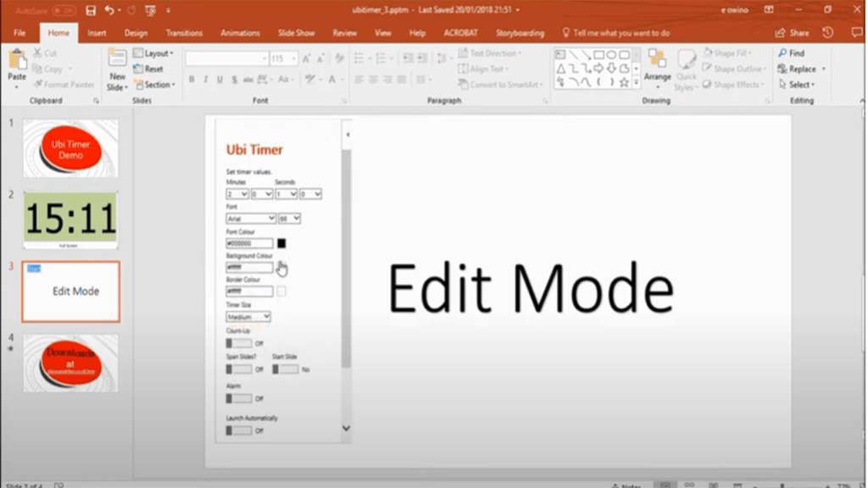Image resolution: width=868 pixels, height=488 pixels.
Task: Switch to the Animations ribbon tab
Action: (x=240, y=32)
